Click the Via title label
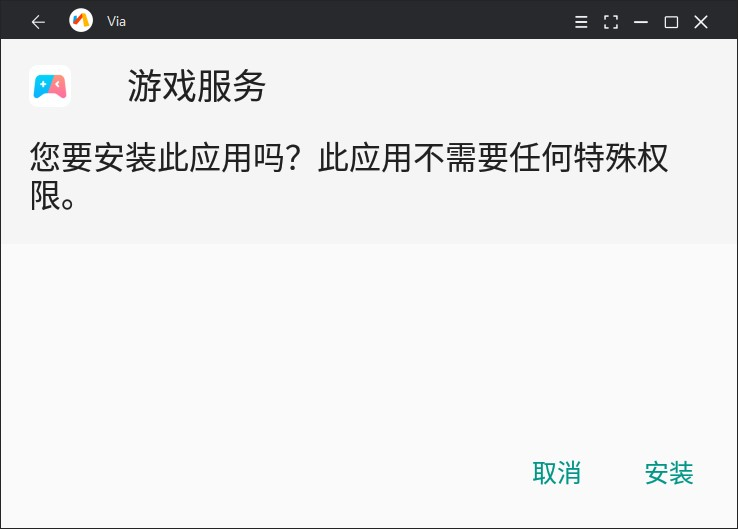 (x=116, y=21)
